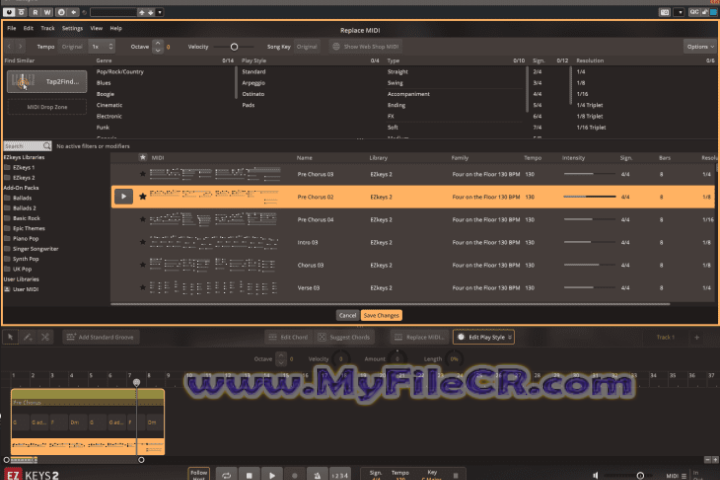Click the search magnifier icon
Viewport: 720px width, 480px height.
click(x=46, y=146)
